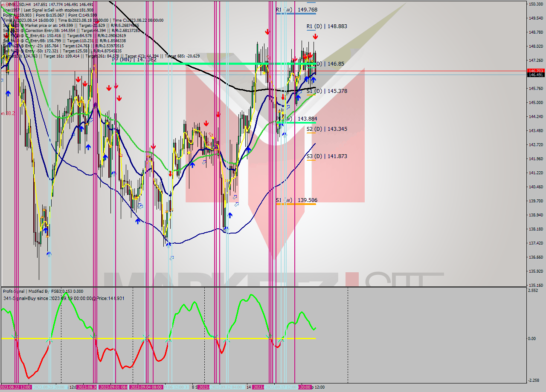Click the S1 (w) 139.506 weekly support label
Image resolution: width=546 pixels, height=392 pixels.
[296, 200]
